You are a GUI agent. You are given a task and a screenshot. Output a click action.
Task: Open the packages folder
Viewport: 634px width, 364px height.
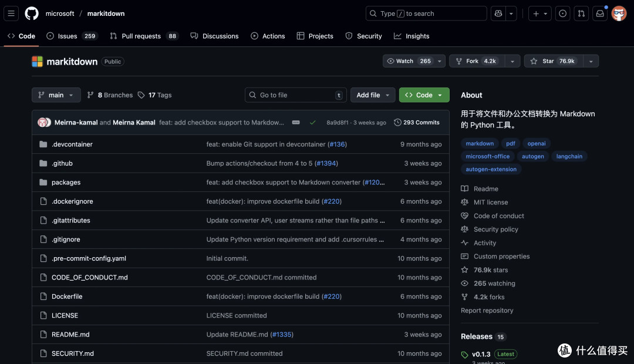pos(66,183)
